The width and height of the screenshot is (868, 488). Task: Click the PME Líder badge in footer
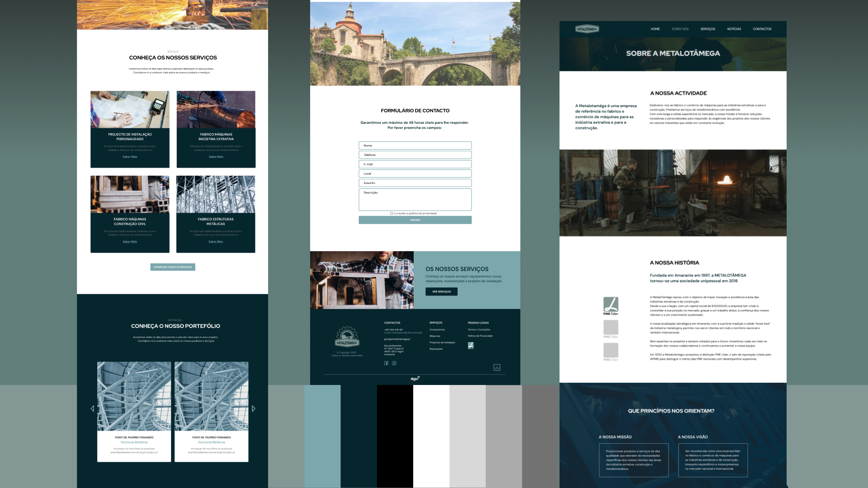(471, 346)
